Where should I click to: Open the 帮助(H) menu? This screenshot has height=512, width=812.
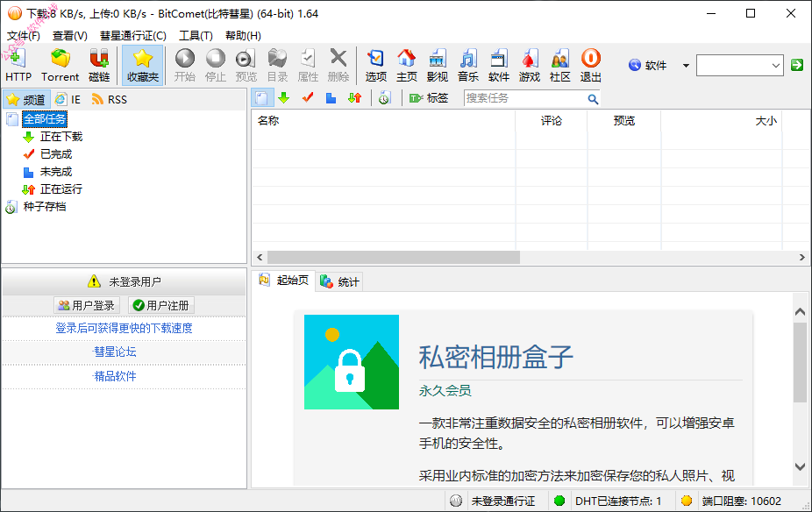243,35
